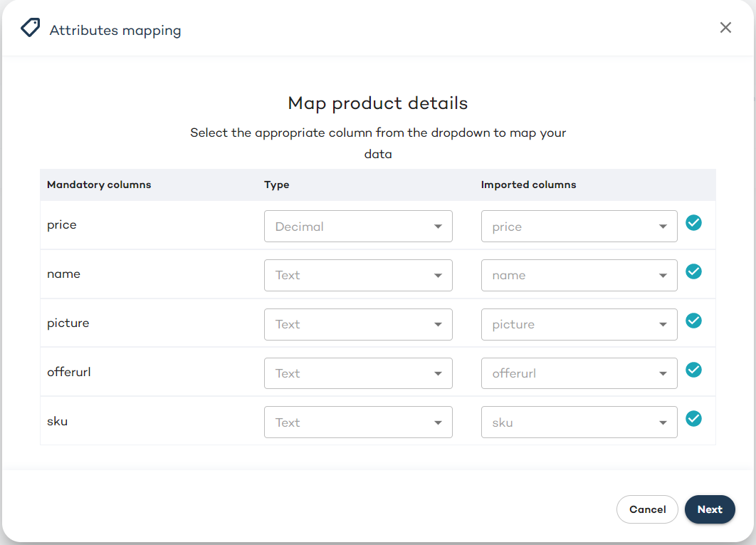The image size is (756, 545).
Task: Open the Decimal type dropdown for price
Action: 358,227
